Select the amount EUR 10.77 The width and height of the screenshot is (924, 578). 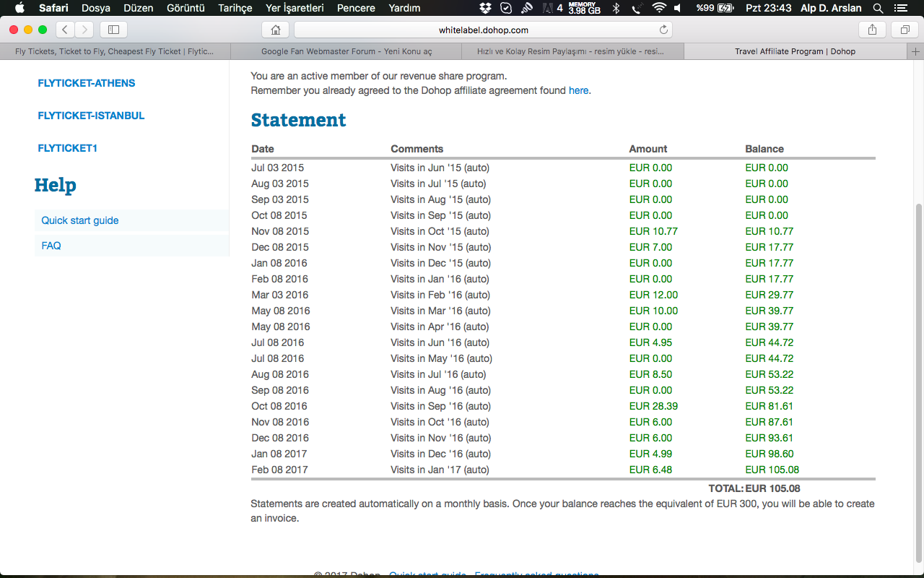(x=653, y=231)
